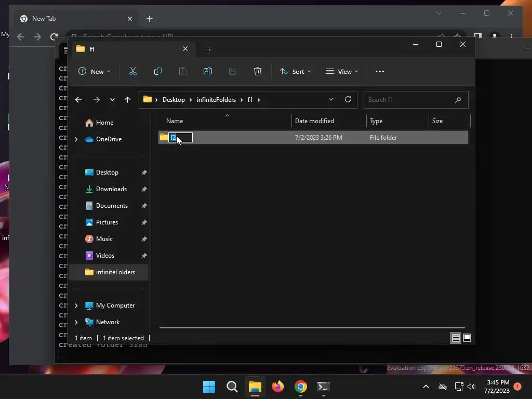The height and width of the screenshot is (399, 532).
Task: Click Chrome's back arrow button
Action: (x=21, y=37)
